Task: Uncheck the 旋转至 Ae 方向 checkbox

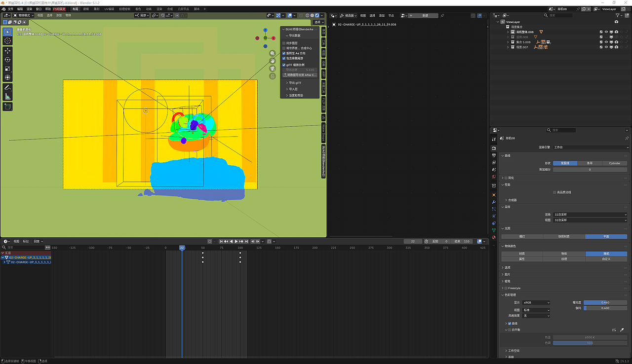Action: tap(284, 53)
